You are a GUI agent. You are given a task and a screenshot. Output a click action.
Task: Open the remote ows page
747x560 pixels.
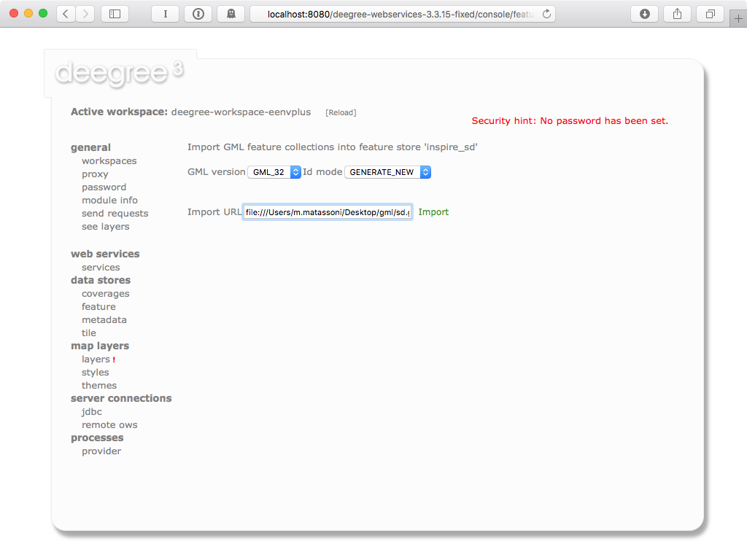pos(109,425)
